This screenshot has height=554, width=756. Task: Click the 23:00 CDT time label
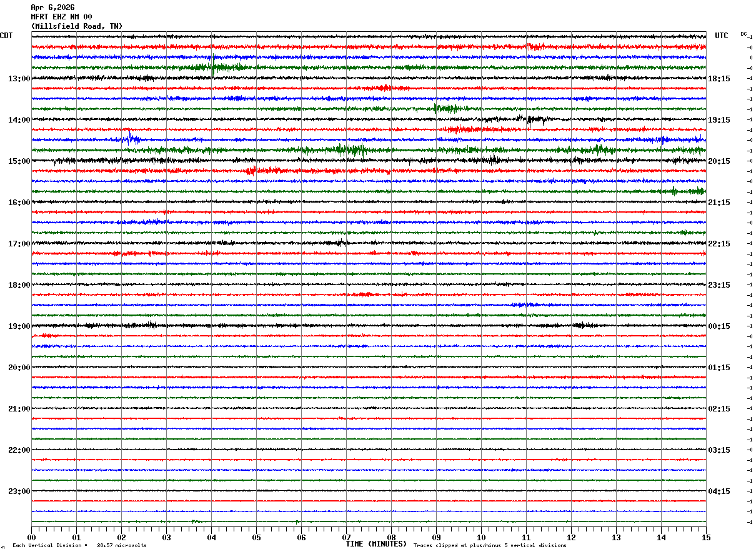(19, 491)
